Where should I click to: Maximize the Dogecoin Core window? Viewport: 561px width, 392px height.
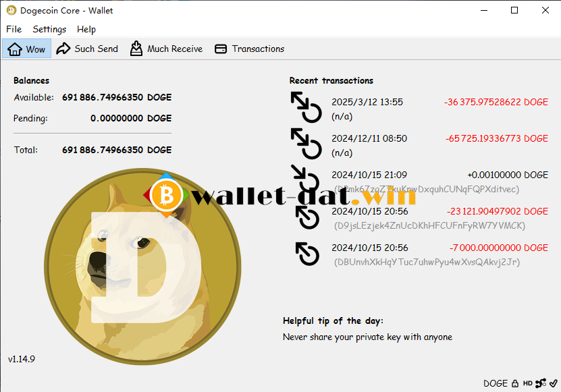(514, 10)
